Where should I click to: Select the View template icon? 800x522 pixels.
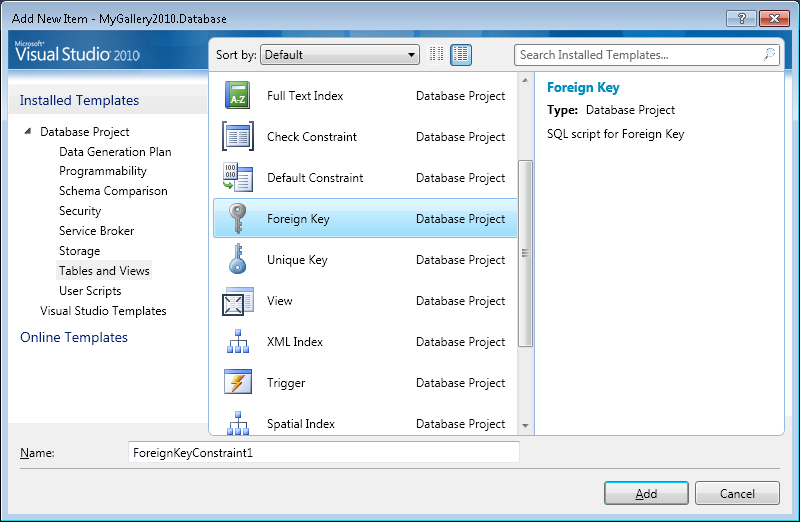coord(238,301)
